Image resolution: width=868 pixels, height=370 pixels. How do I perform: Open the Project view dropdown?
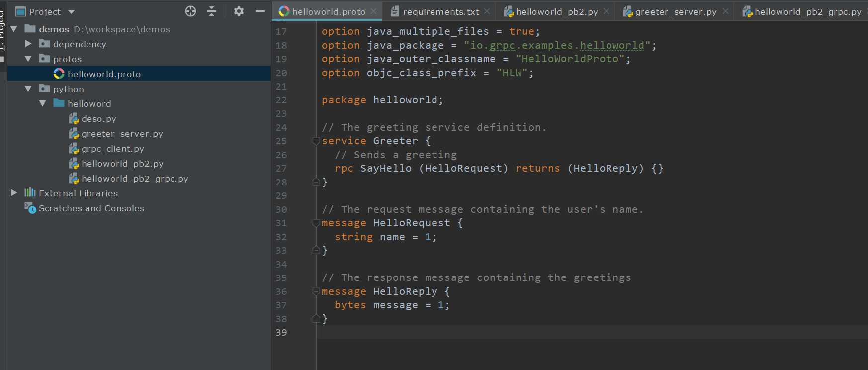[71, 12]
